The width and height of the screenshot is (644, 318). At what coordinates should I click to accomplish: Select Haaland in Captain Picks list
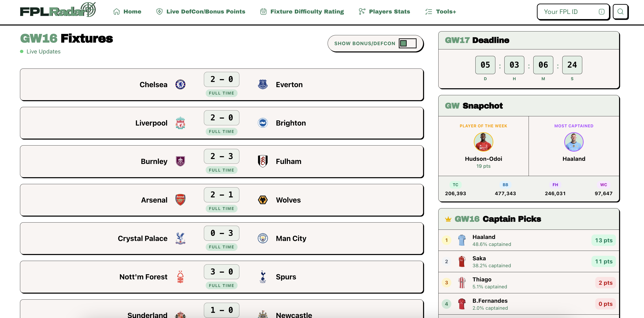[529, 240]
